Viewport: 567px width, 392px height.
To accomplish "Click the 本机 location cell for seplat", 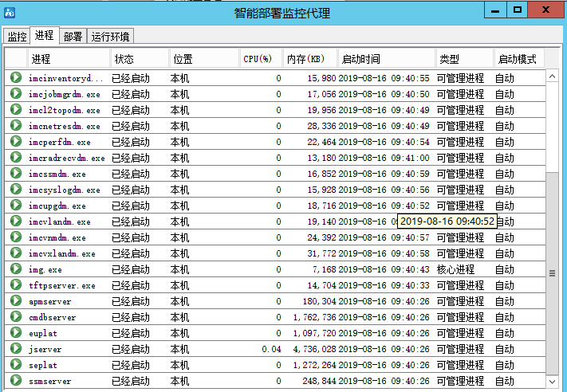I will (x=179, y=365).
